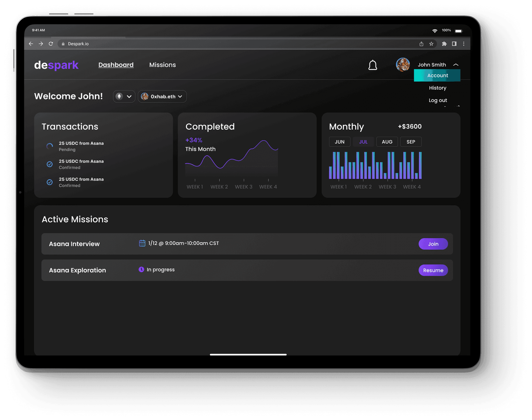
Task: Select the JUN month tab
Action: point(340,142)
